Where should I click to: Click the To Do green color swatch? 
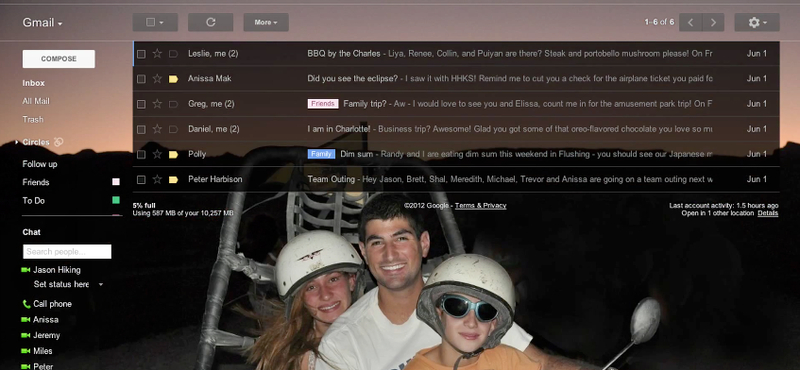pos(116,200)
